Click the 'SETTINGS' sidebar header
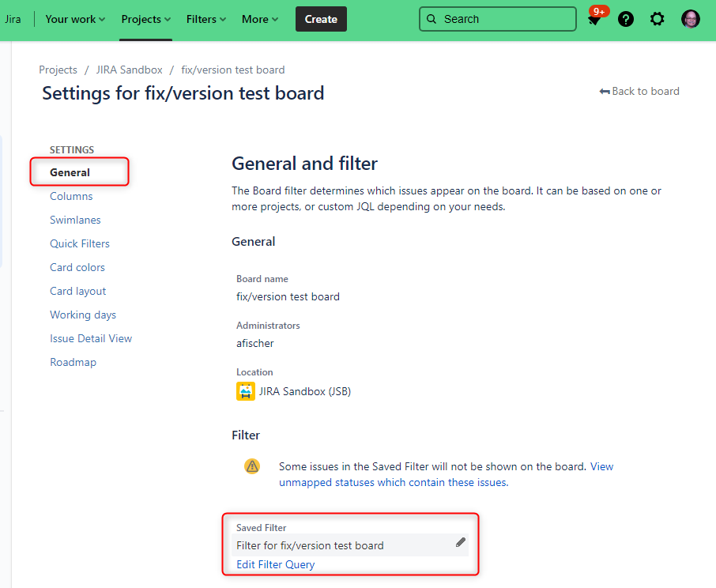This screenshot has width=716, height=588. pyautogui.click(x=72, y=149)
